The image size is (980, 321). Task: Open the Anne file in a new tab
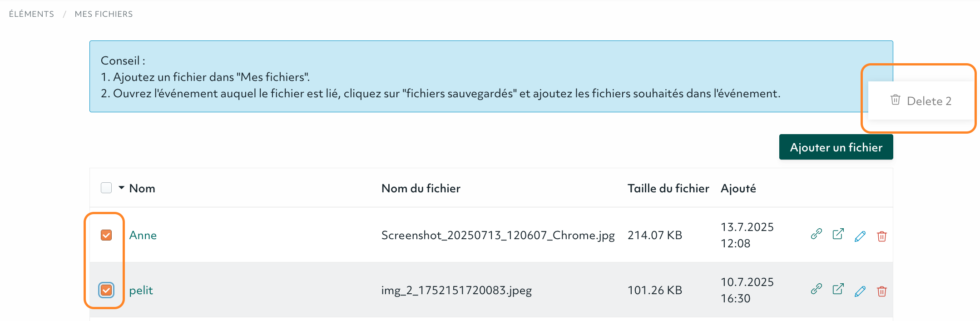pos(838,234)
